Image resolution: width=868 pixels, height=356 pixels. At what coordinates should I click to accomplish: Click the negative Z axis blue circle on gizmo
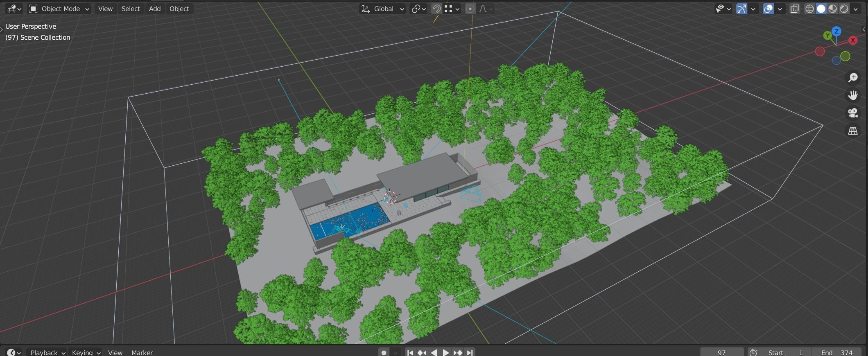(x=836, y=61)
